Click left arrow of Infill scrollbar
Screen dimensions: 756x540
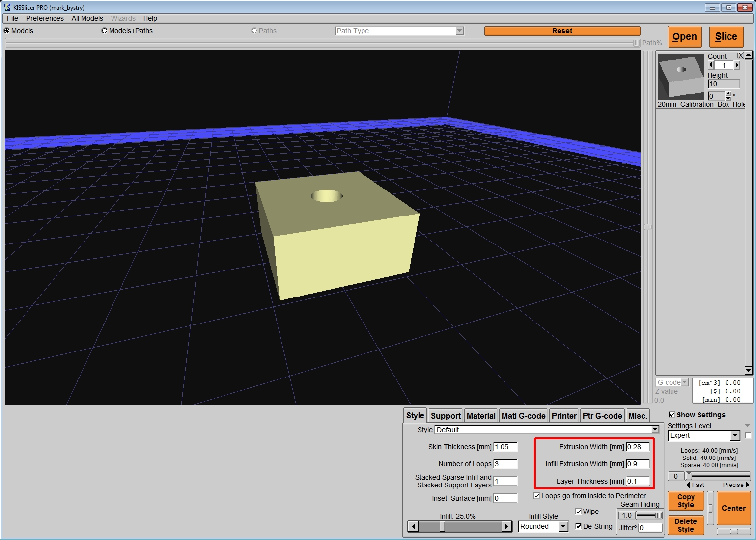413,527
